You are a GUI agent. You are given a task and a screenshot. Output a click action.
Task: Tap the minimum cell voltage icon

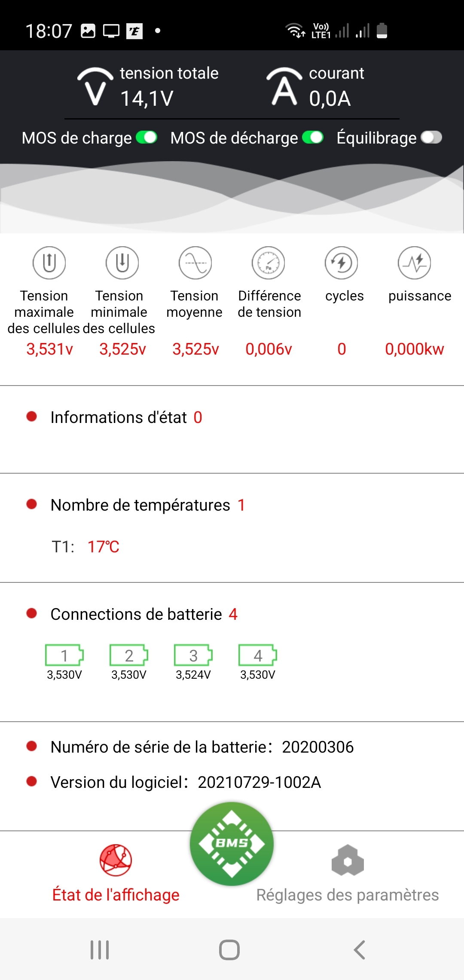(122, 263)
